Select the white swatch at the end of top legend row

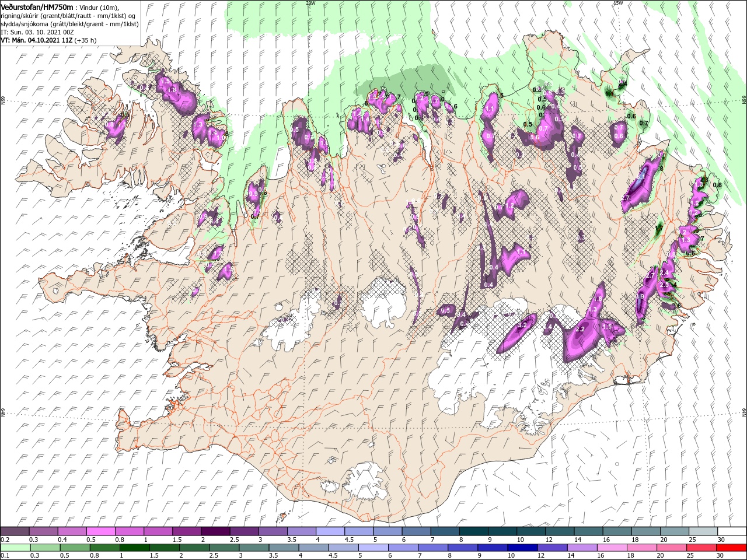pos(731,531)
